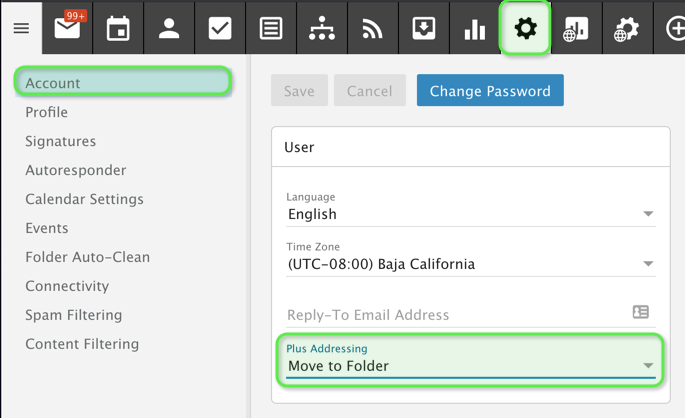Select Spam Filtering in the sidebar
This screenshot has width=685, height=418.
(x=74, y=315)
